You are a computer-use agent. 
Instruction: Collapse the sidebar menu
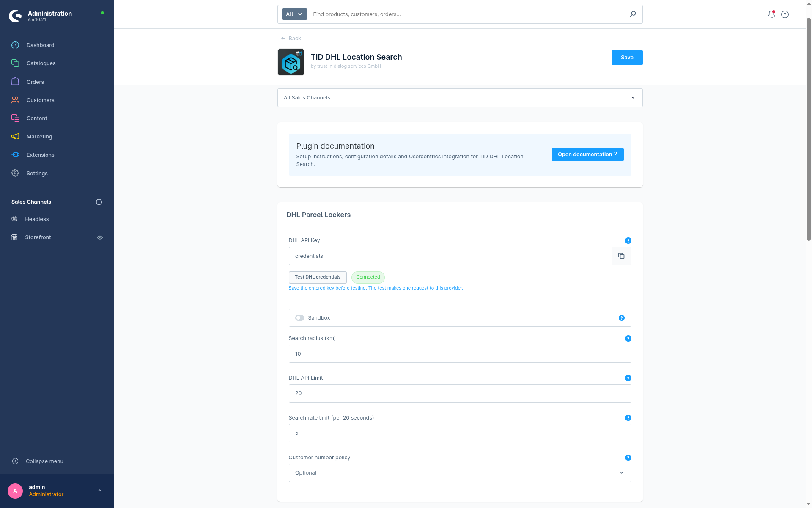38,461
